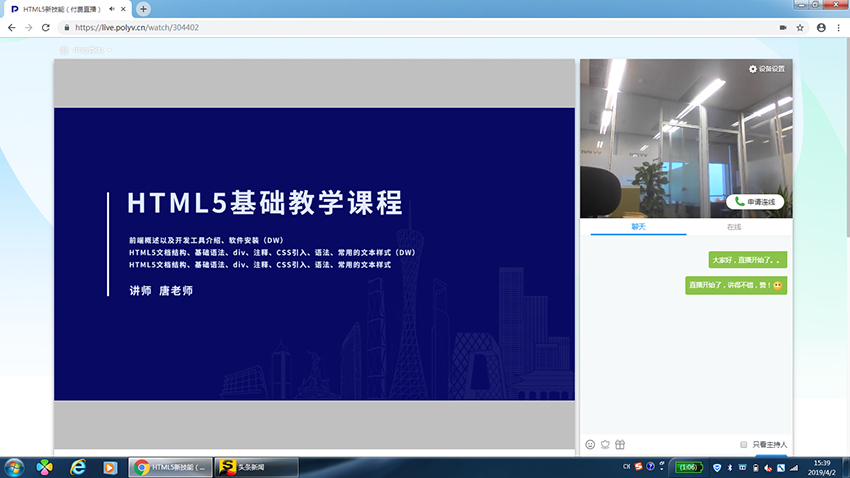The width and height of the screenshot is (850, 478).
Task: Click the 申请连线 button
Action: coord(755,201)
